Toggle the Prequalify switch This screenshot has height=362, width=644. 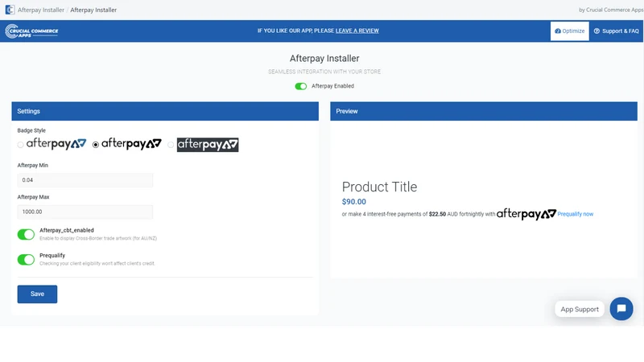tap(26, 259)
